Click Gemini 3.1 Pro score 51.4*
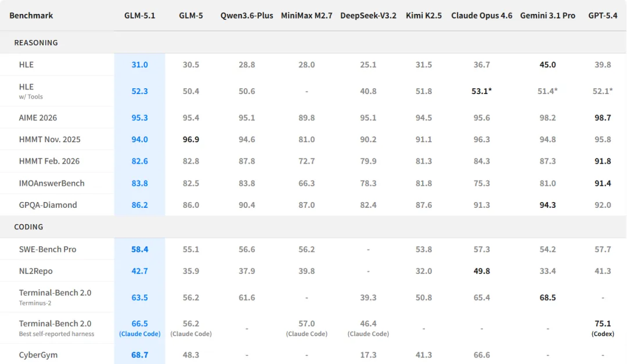Image resolution: width=627 pixels, height=364 pixels. click(547, 91)
